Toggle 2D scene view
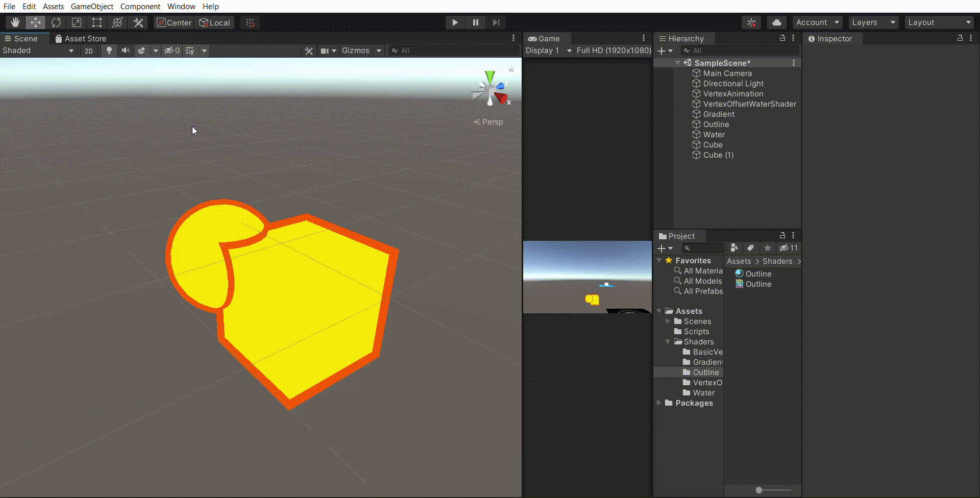This screenshot has width=980, height=498. [89, 51]
